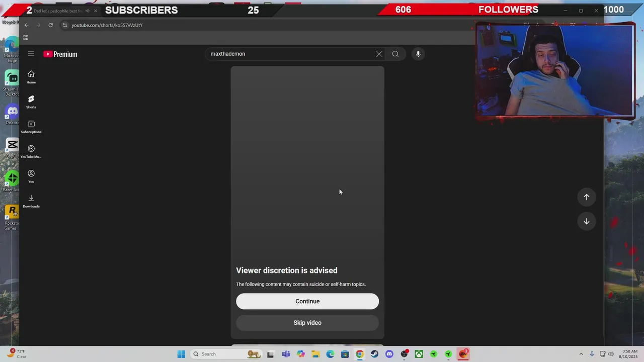Go to previous short with up arrow
Image resolution: width=644 pixels, height=362 pixels.
[587, 197]
